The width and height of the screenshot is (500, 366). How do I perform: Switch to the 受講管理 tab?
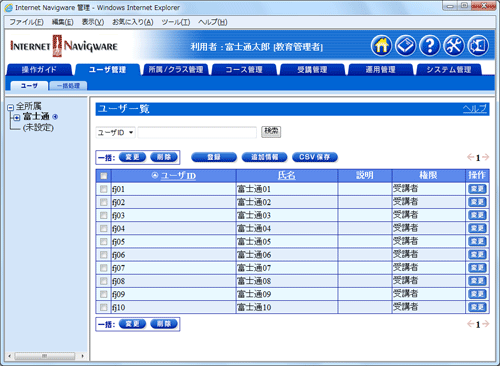tap(312, 69)
